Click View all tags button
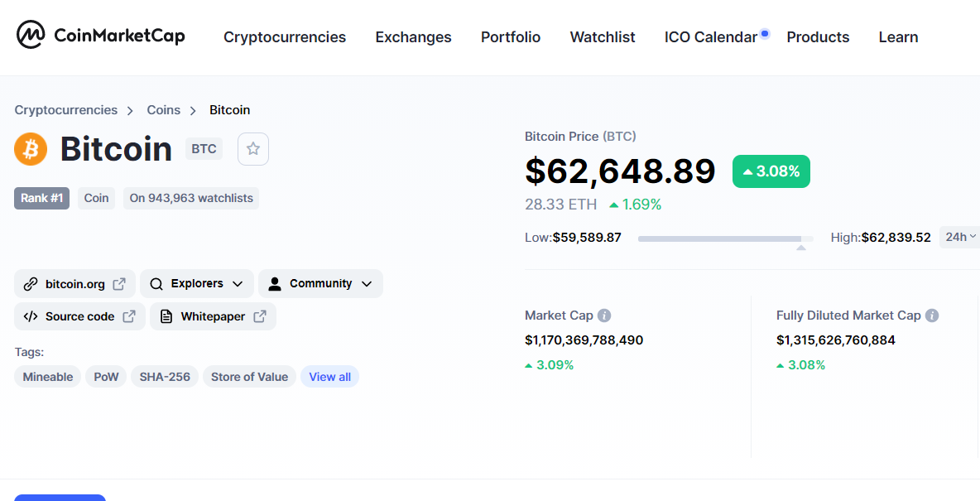This screenshot has width=980, height=501. 330,377
